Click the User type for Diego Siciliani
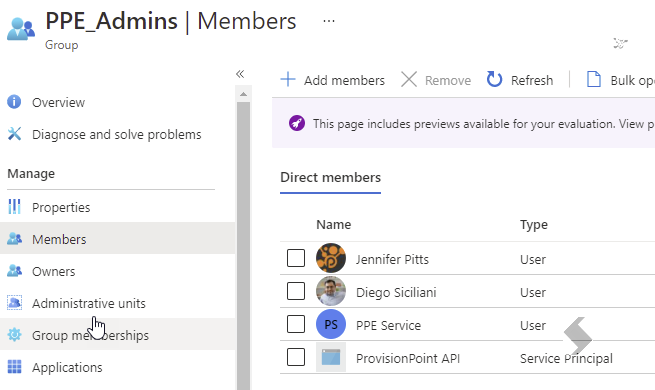655x390 pixels. 533,292
